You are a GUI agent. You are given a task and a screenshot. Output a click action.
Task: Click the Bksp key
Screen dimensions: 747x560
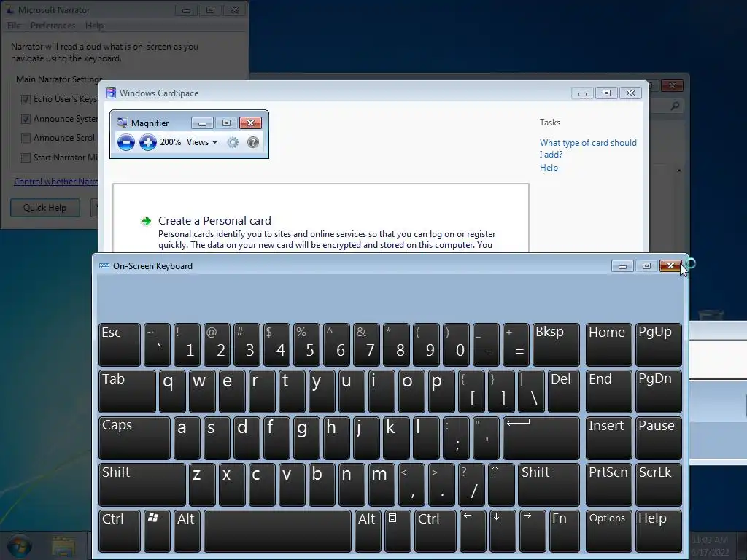pos(556,344)
